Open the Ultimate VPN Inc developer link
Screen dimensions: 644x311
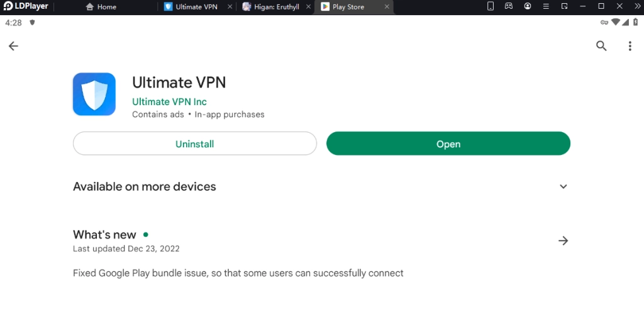169,102
